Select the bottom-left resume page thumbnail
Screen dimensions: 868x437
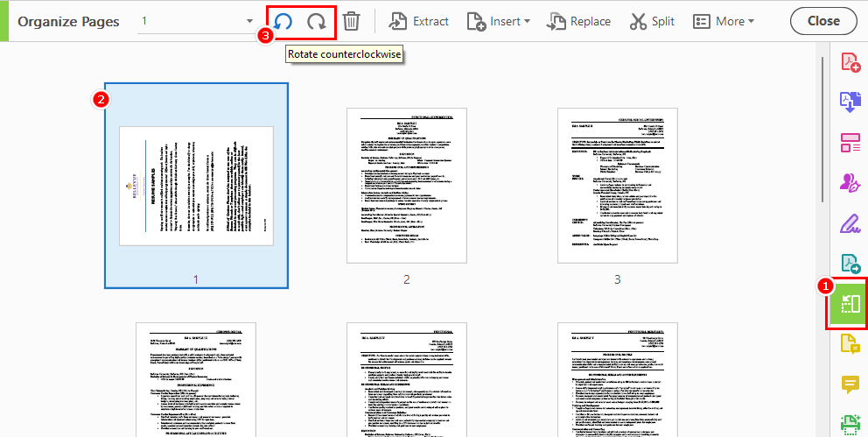[x=196, y=379]
